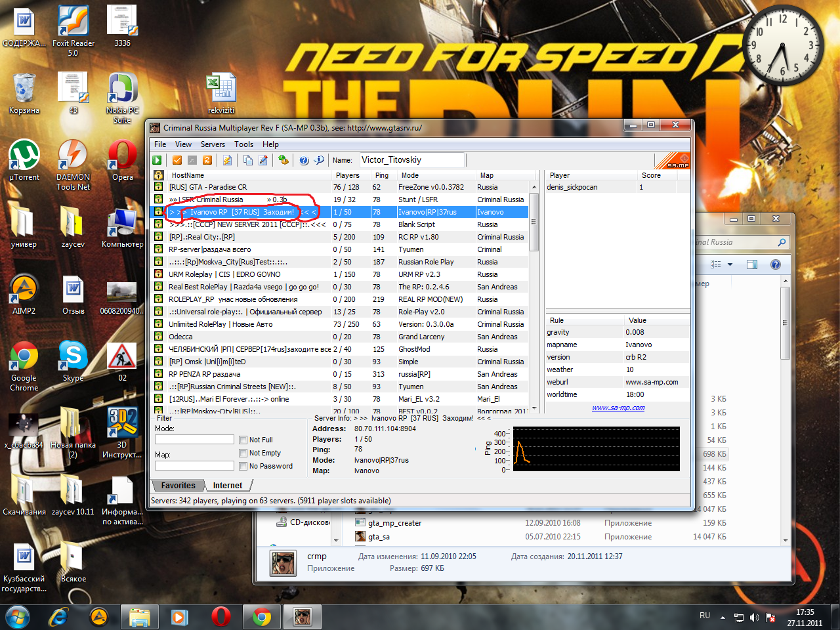Enable the Not Full filter checkbox
This screenshot has height=630, width=840.
pyautogui.click(x=243, y=440)
